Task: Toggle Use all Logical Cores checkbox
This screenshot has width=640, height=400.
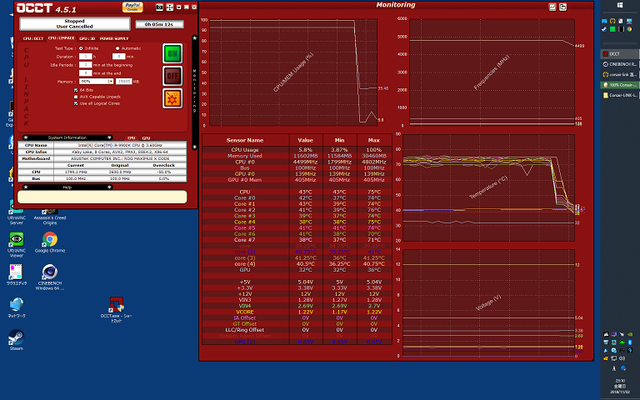Action: coord(76,104)
